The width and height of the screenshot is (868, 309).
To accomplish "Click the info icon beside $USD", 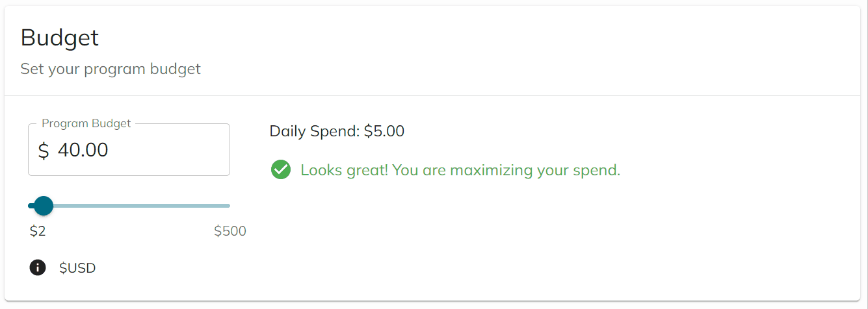I will click(38, 267).
